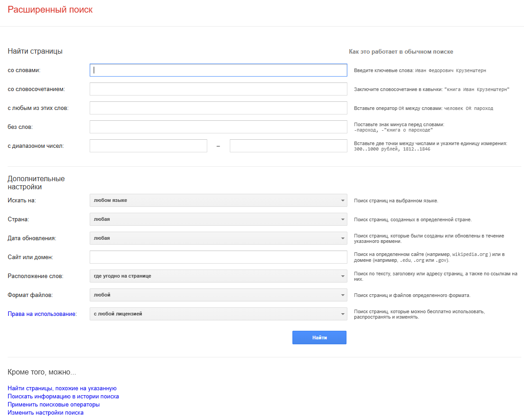Open the "Страна" country dropdown
The image size is (524, 420).
(218, 219)
